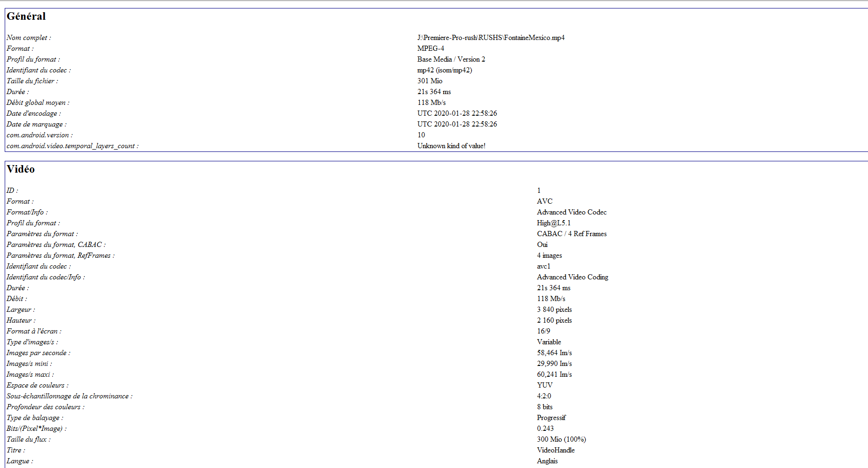
Task: Click the "VideoHandle" title value
Action: (x=555, y=450)
